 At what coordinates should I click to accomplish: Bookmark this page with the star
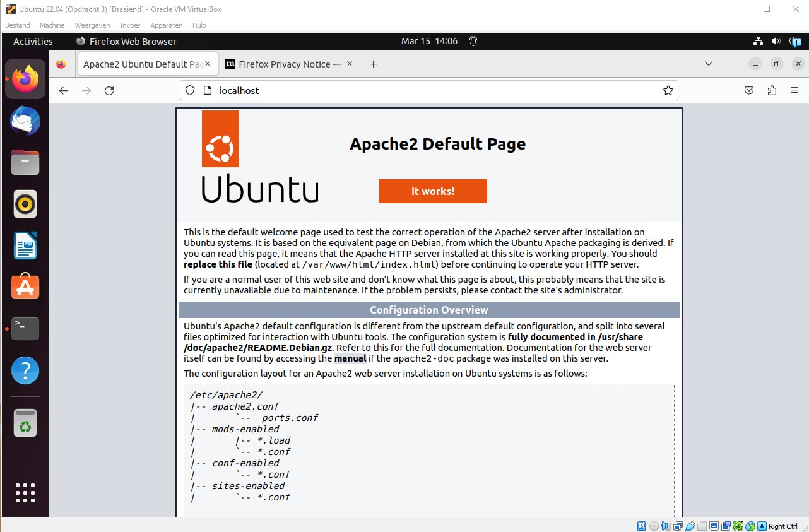668,90
